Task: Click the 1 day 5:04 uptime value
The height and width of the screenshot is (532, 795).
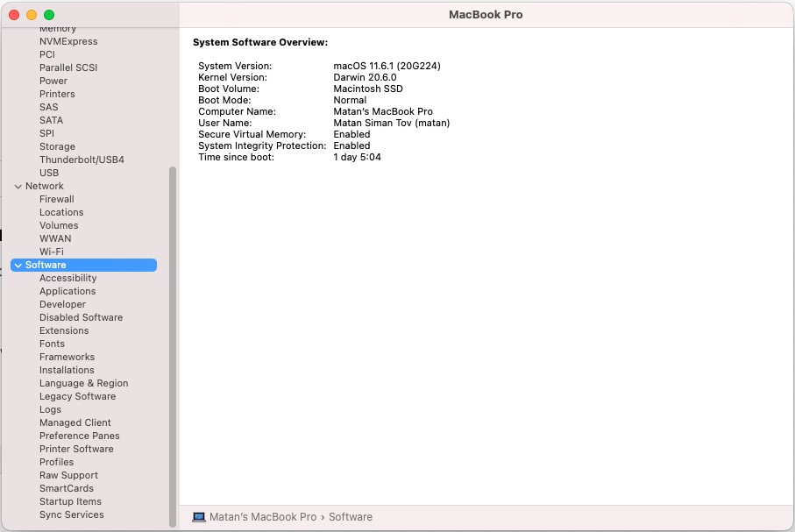Action: (357, 158)
